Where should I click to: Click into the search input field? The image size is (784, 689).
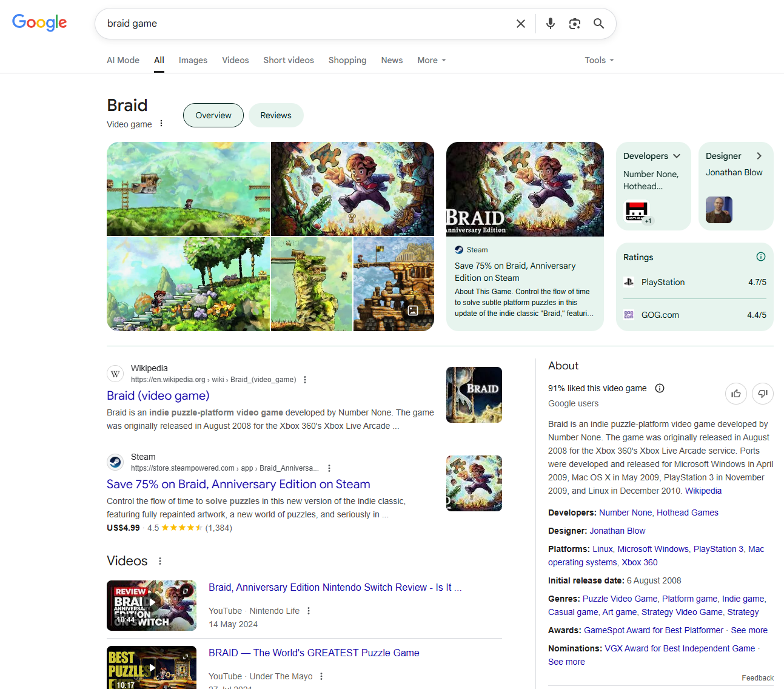[306, 24]
